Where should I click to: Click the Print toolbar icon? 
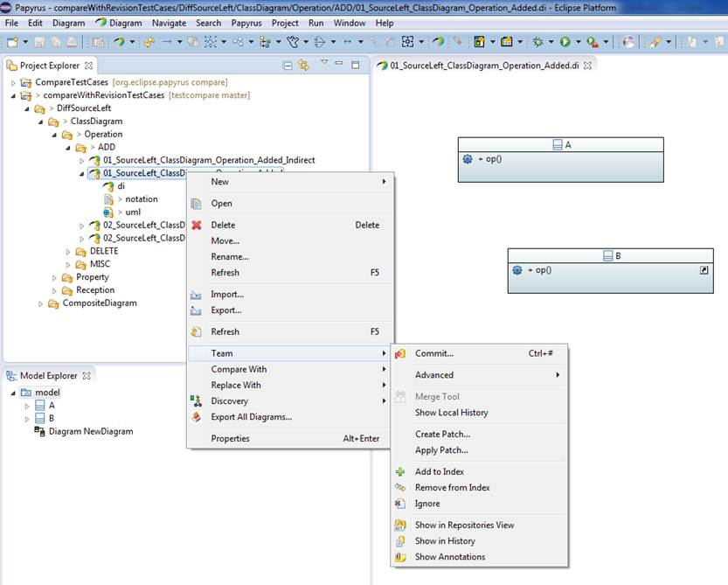[72, 42]
